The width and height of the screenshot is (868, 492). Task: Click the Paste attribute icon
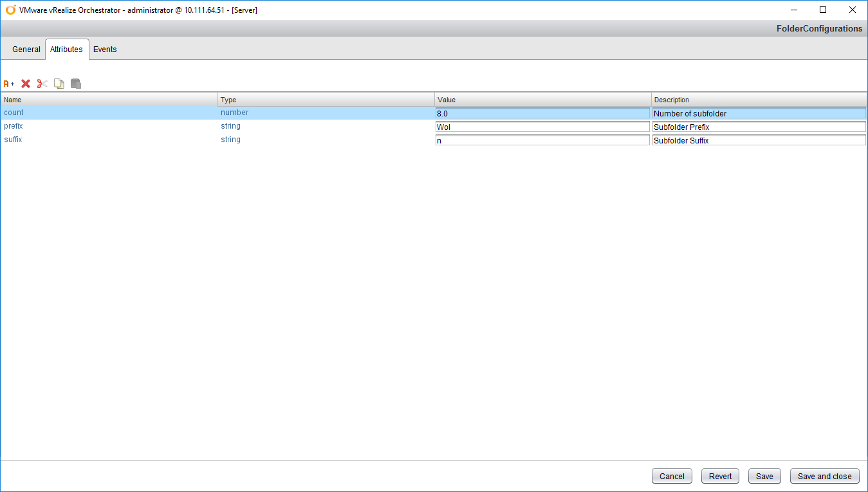[76, 84]
